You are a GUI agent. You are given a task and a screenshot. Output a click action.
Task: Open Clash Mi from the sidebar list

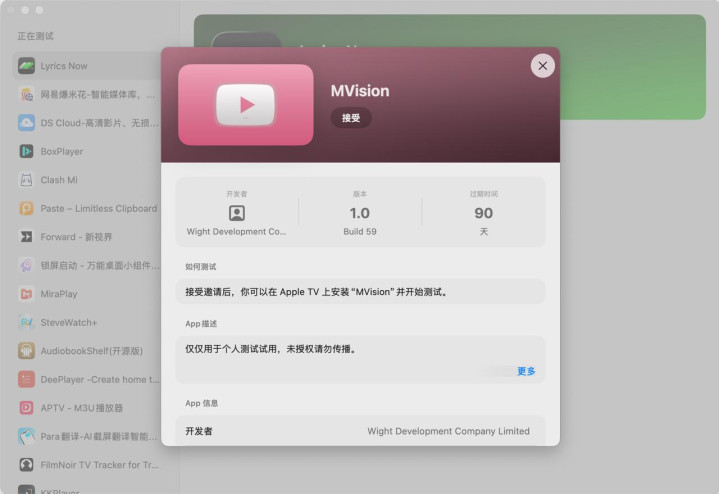click(87, 179)
